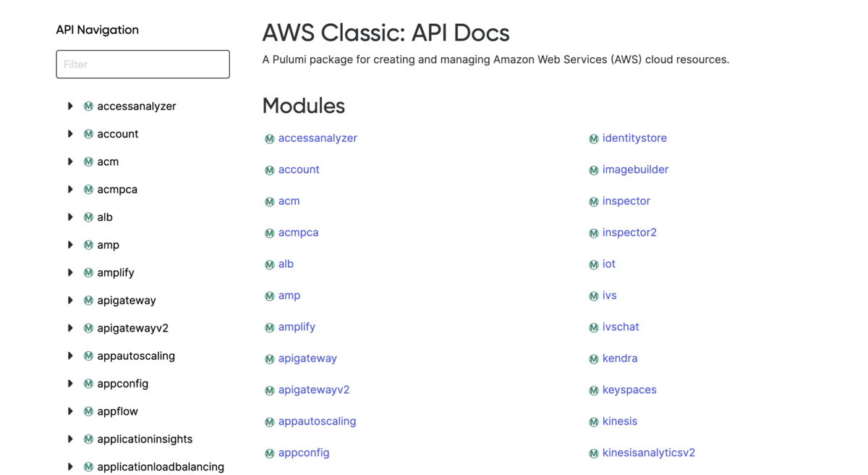The image size is (868, 475).
Task: Click module icon beside main accessanalyzer link
Action: [269, 139]
